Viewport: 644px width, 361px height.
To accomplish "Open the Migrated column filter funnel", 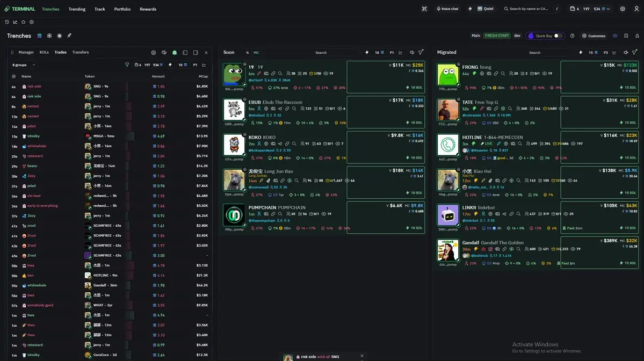I will coord(634,53).
